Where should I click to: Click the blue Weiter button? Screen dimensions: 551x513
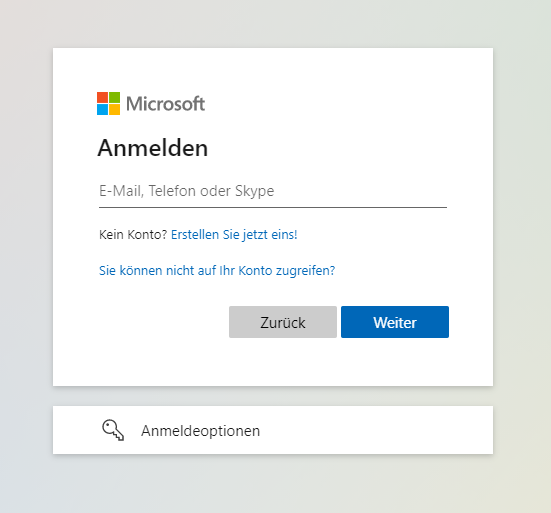[395, 322]
